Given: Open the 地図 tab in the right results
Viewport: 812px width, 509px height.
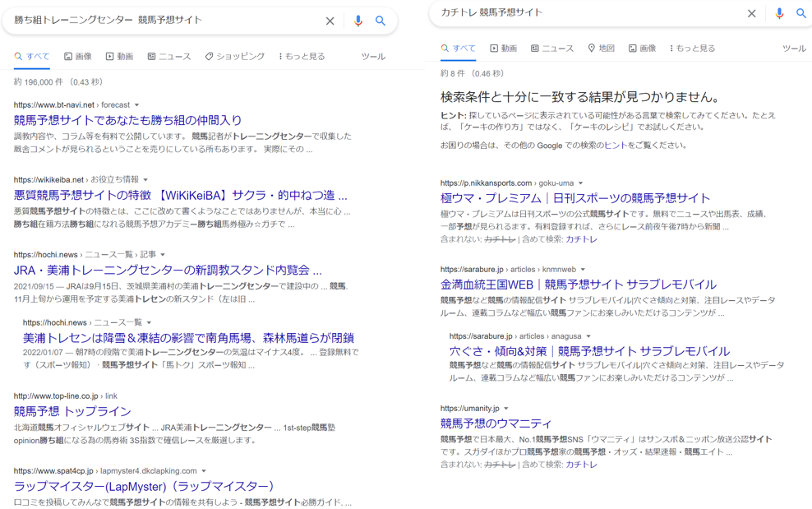Looking at the screenshot, I should pos(602,49).
